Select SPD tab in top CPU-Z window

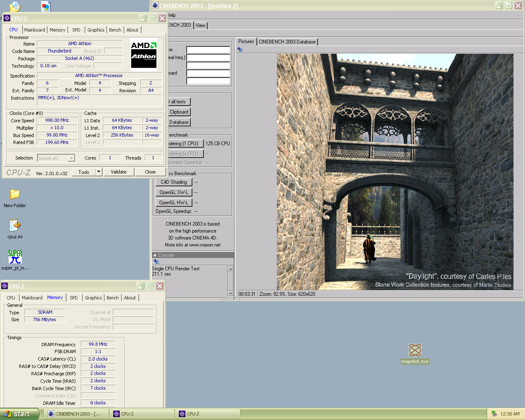(76, 30)
